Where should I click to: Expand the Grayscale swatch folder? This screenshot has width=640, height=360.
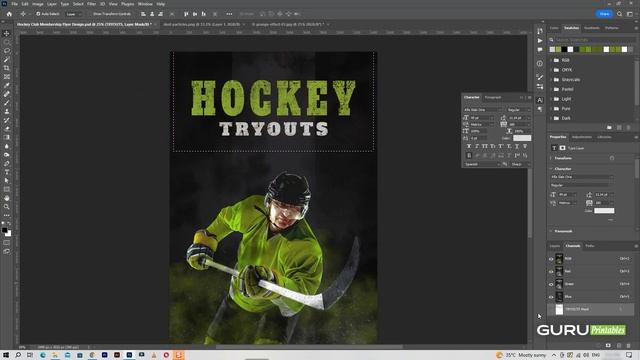(x=551, y=80)
